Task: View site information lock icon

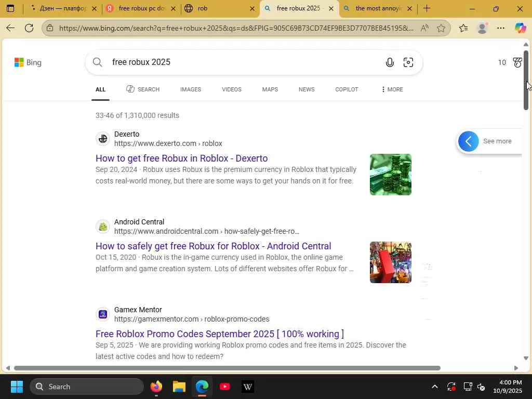Action: click(50, 28)
